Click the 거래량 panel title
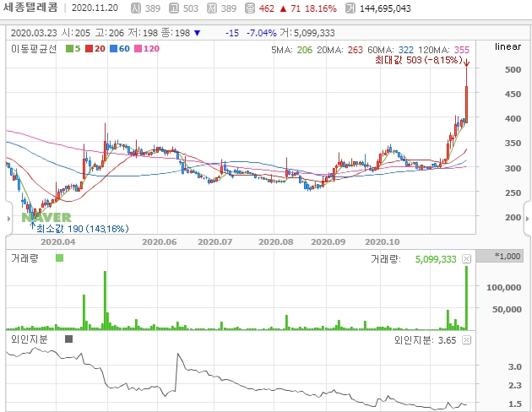 (24, 258)
